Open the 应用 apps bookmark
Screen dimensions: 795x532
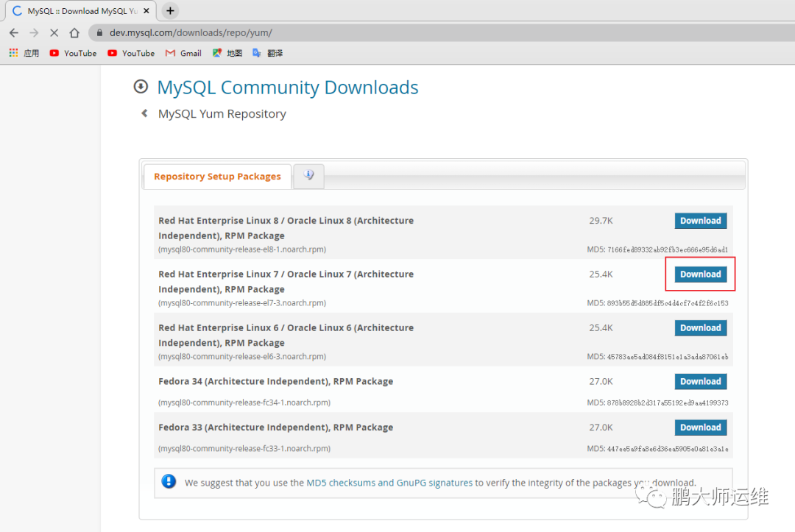(24, 53)
